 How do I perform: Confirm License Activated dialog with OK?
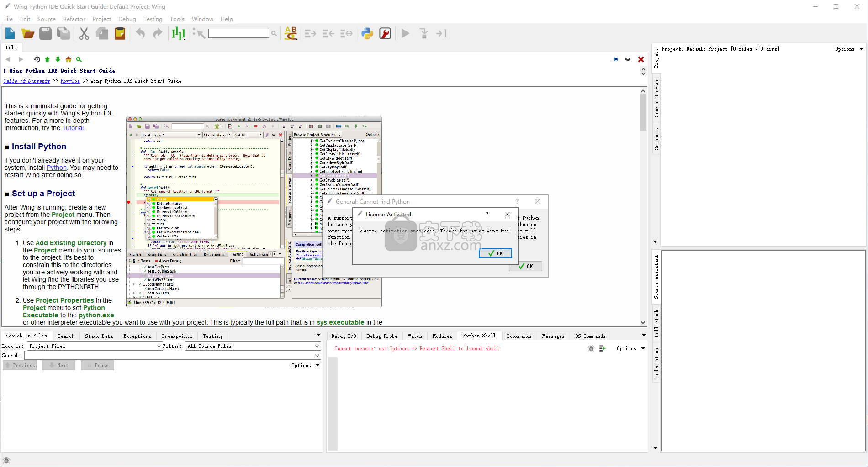495,253
